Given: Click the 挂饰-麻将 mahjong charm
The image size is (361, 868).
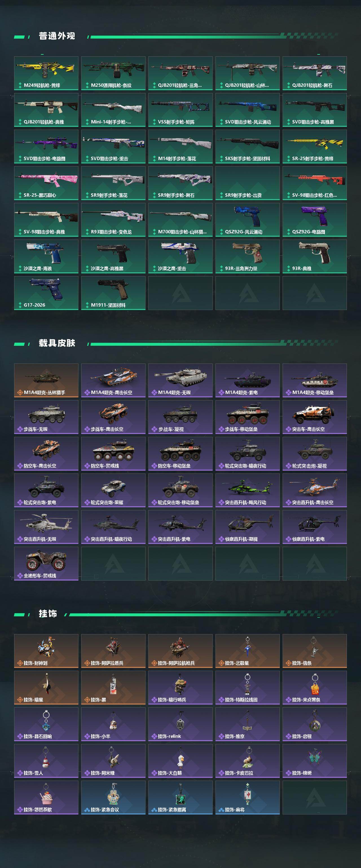Looking at the screenshot, I should [247, 798].
